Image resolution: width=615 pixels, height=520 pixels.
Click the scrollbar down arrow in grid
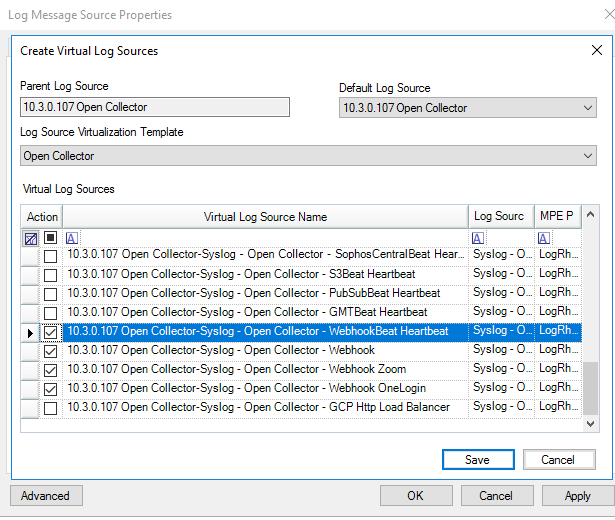coord(590,424)
